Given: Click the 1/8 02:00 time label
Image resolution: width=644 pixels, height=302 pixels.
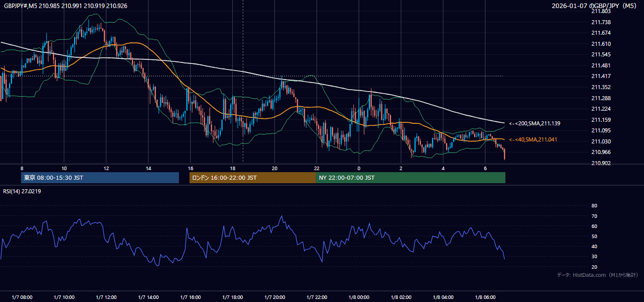Looking at the screenshot, I should [x=401, y=297].
